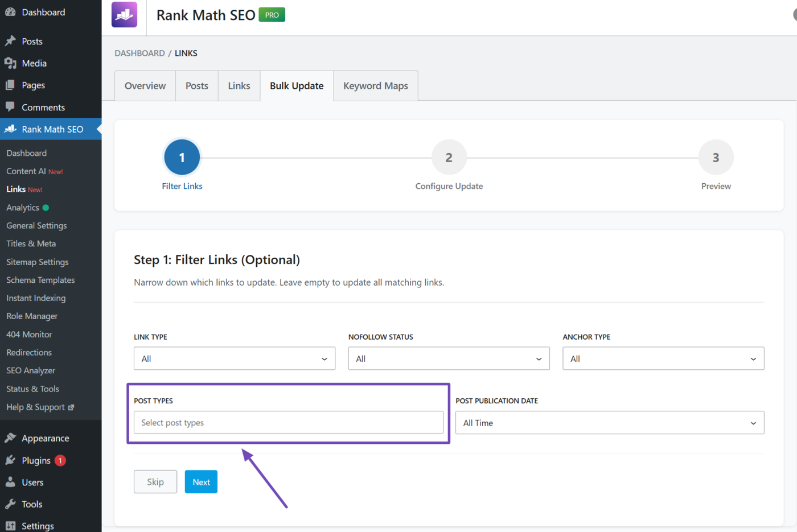This screenshot has width=797, height=532.
Task: Open Users via the person icon
Action: point(11,482)
